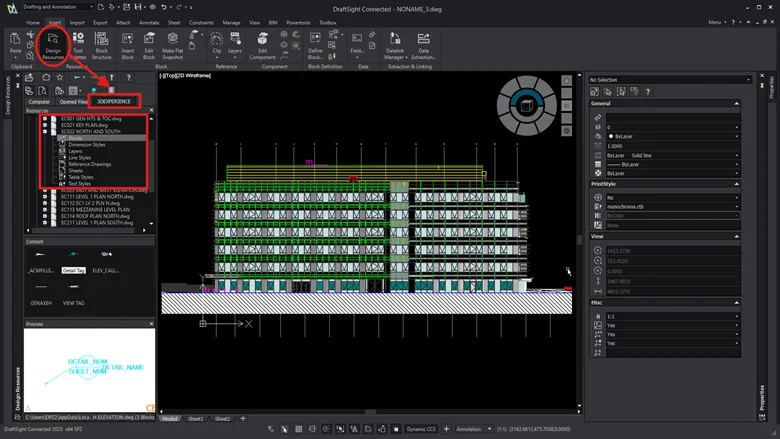Collapse the EC022 NORTH AND SOUTH node
Viewport: 780px width, 439px height.
(x=45, y=131)
